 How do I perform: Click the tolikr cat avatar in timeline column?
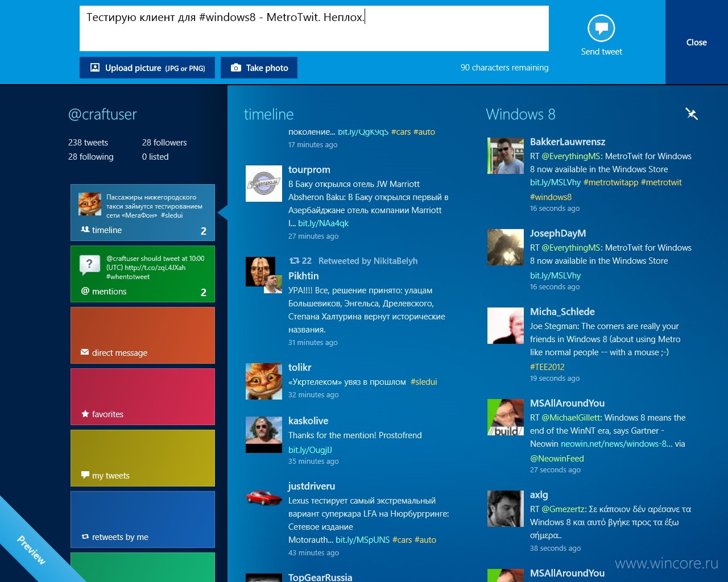(264, 381)
